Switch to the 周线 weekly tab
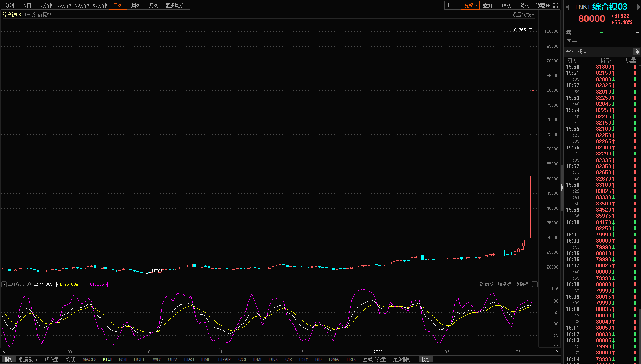Image resolution: width=641 pixels, height=364 pixels. click(136, 5)
